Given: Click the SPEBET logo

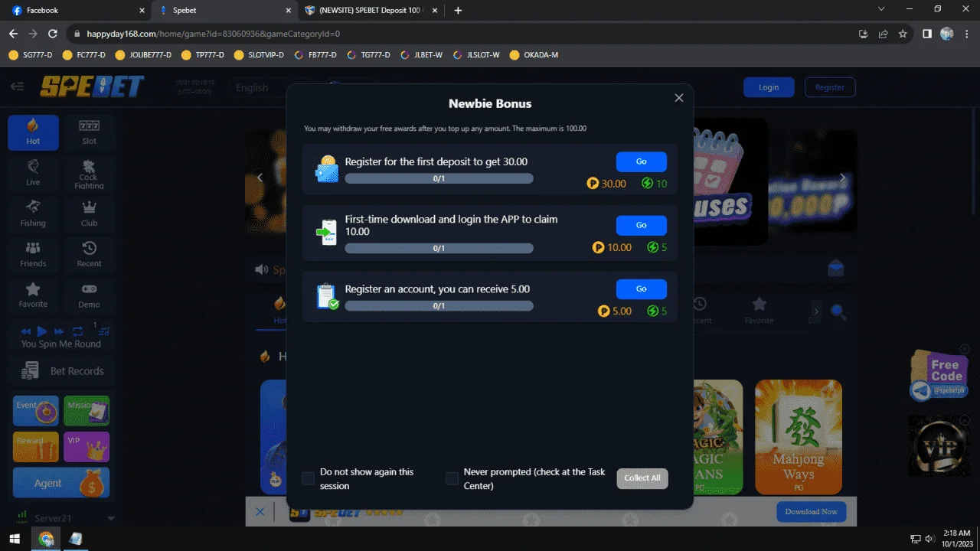Looking at the screenshot, I should pyautogui.click(x=92, y=87).
